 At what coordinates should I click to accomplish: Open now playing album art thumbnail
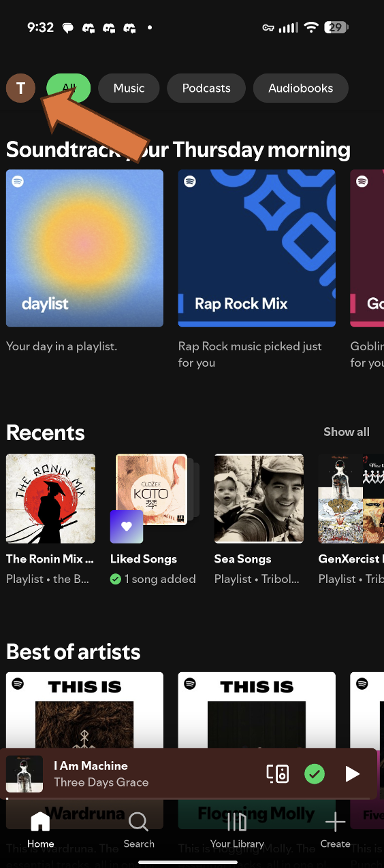[25, 774]
